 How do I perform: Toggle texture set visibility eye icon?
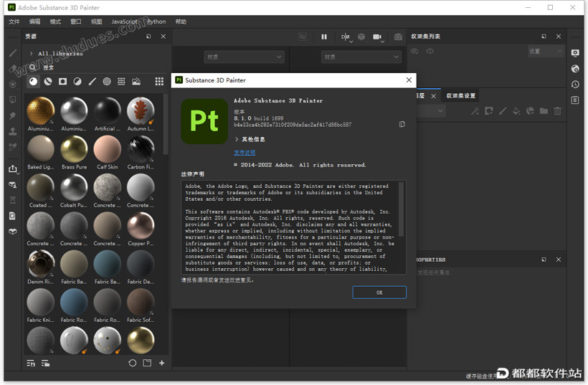tap(430, 51)
